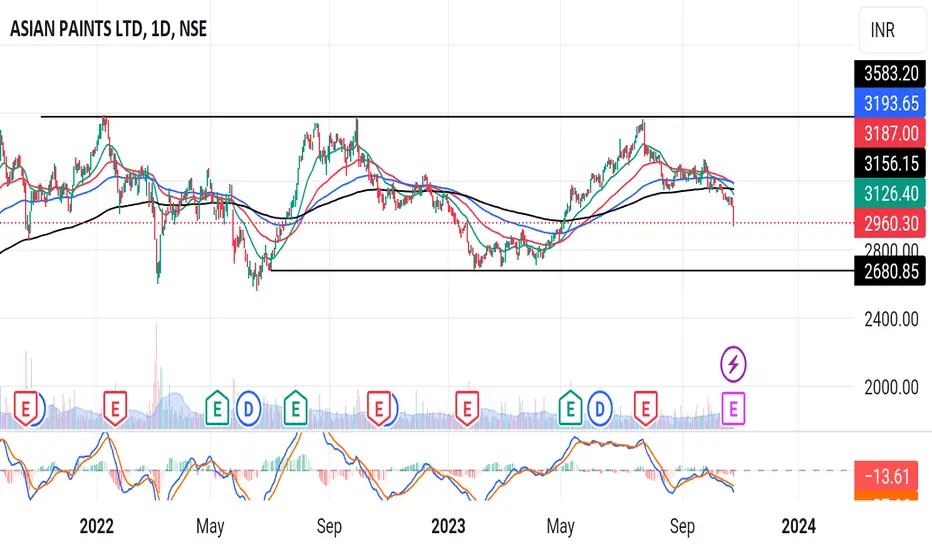This screenshot has width=932, height=550.
Task: Select the blue 3193.65 moving average label
Action: click(x=890, y=103)
